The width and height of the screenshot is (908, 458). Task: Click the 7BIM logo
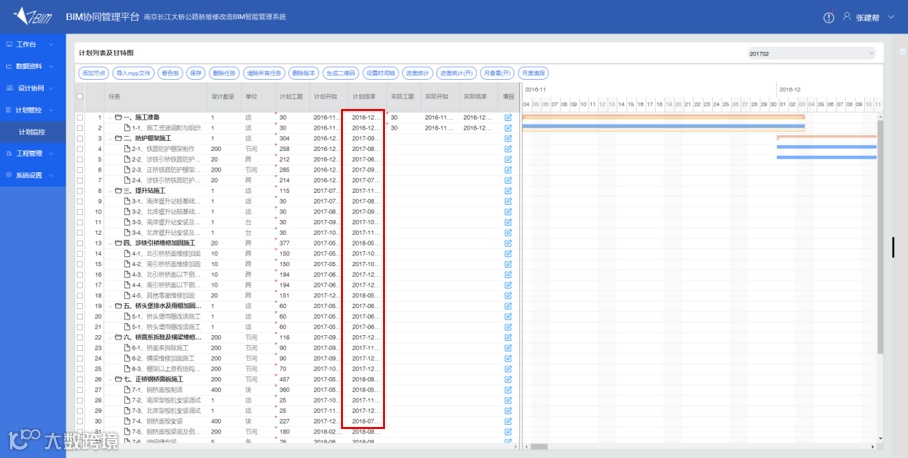pos(33,16)
